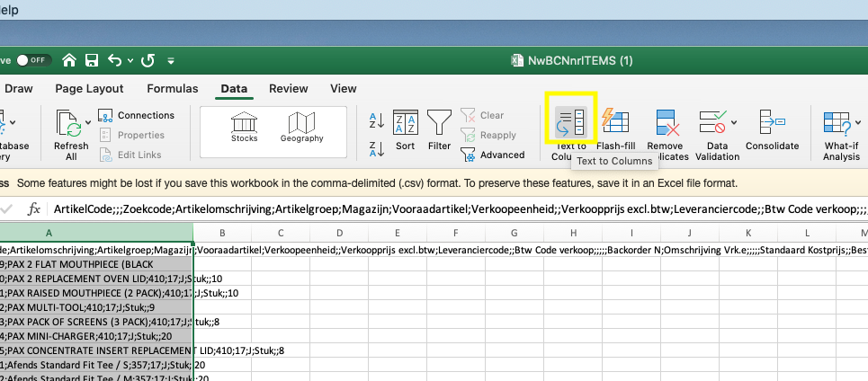Select column G header
Screen dimensions: 868x381
click(515, 233)
